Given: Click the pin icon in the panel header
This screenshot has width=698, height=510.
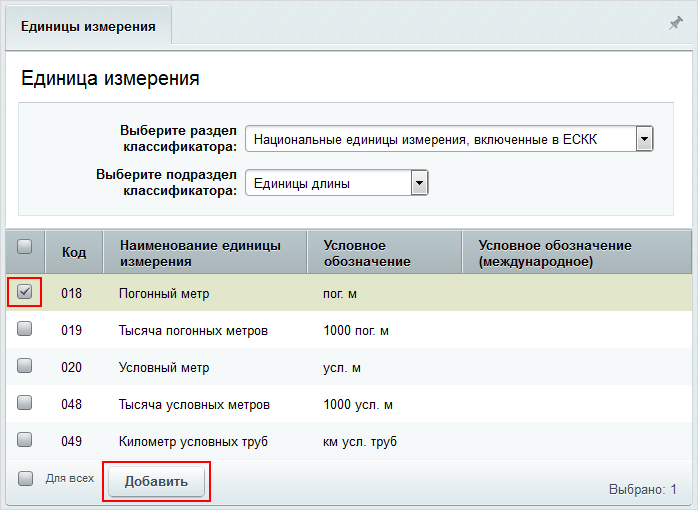Looking at the screenshot, I should point(676,24).
